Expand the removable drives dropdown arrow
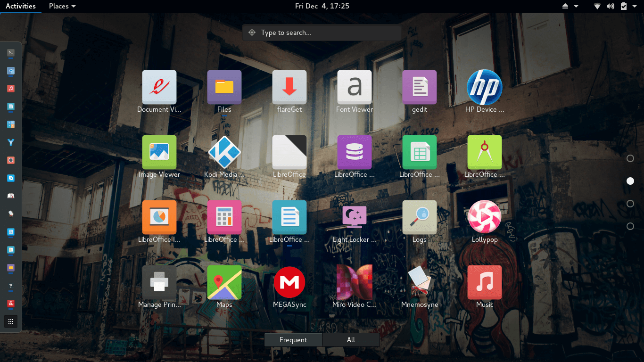This screenshot has width=644, height=362. point(576,6)
